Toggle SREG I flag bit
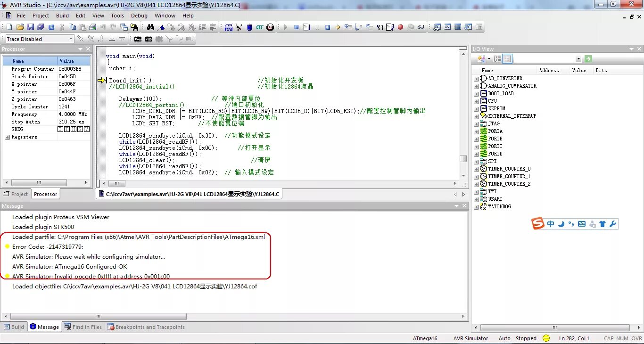644x344 pixels. pos(60,129)
